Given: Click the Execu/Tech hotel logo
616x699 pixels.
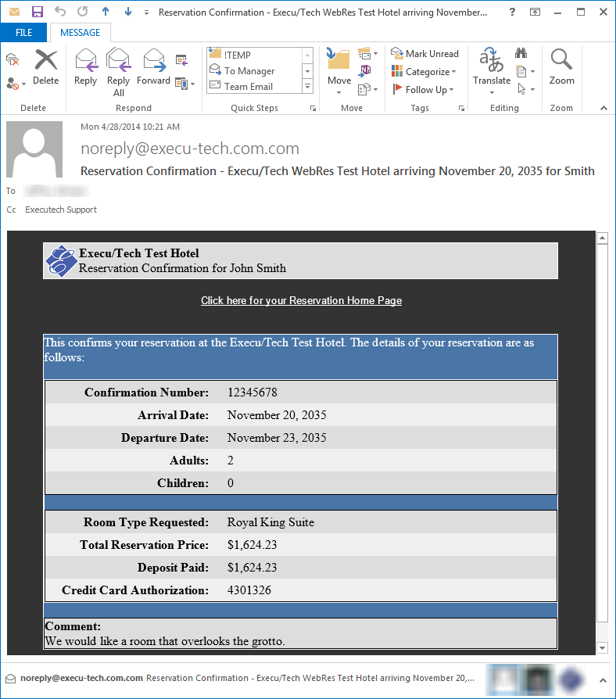Looking at the screenshot, I should pyautogui.click(x=61, y=261).
